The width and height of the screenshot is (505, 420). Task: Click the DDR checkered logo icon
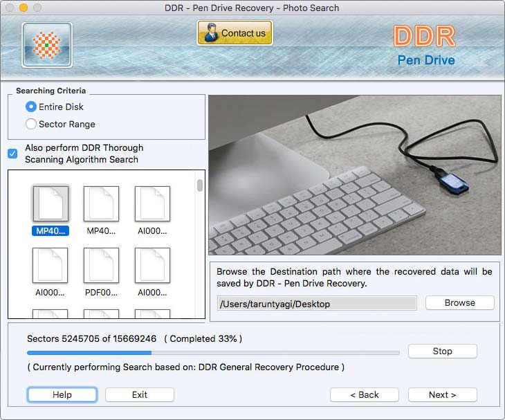[47, 45]
